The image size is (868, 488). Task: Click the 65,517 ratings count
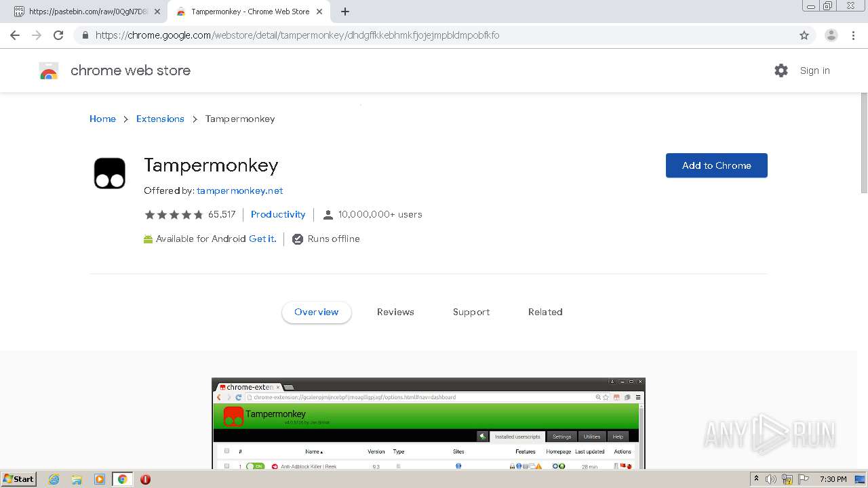pyautogui.click(x=222, y=215)
